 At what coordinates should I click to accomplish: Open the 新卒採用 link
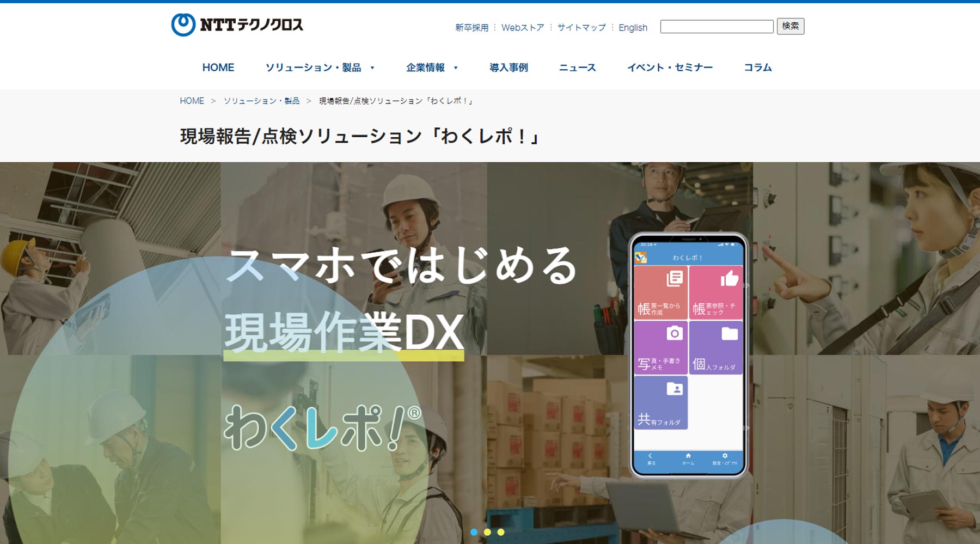pyautogui.click(x=472, y=27)
